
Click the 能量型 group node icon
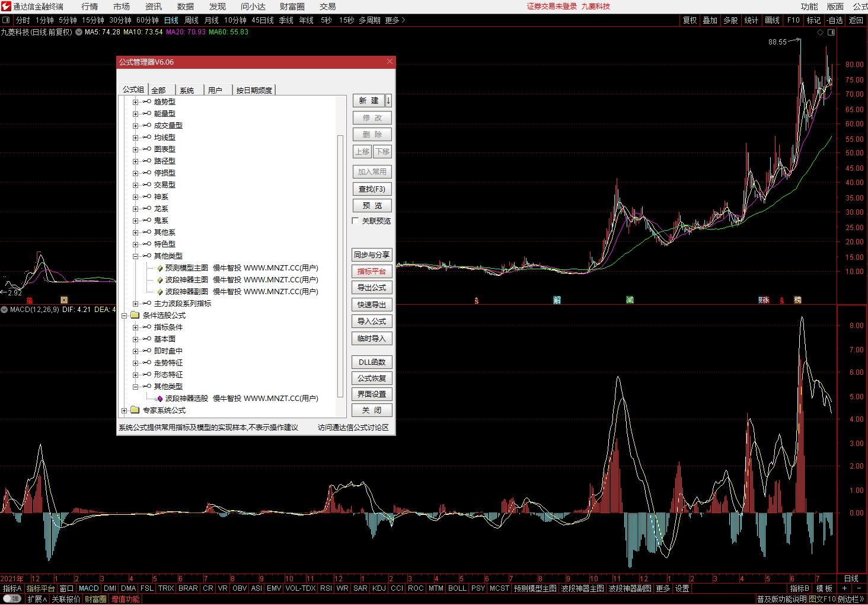[146, 113]
